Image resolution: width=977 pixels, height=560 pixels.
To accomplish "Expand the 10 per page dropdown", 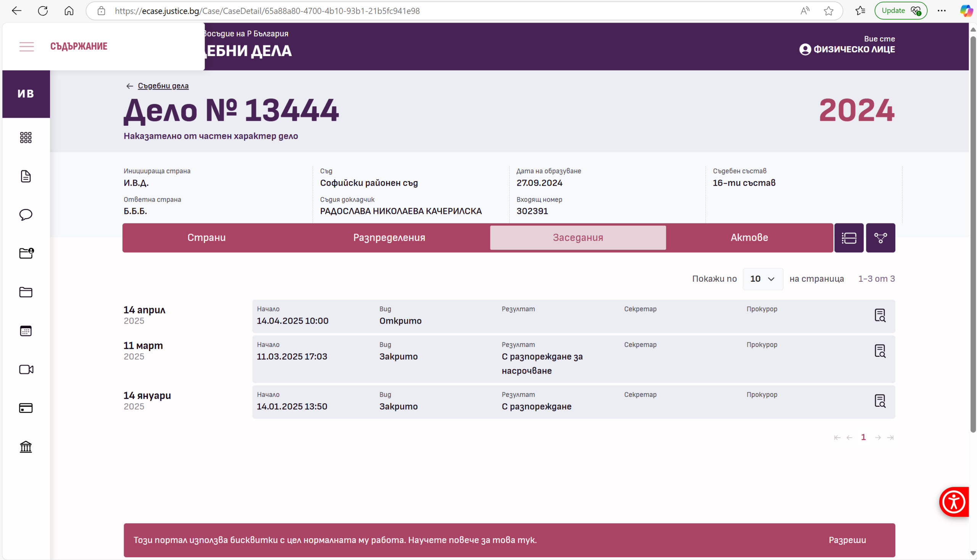I will (762, 279).
